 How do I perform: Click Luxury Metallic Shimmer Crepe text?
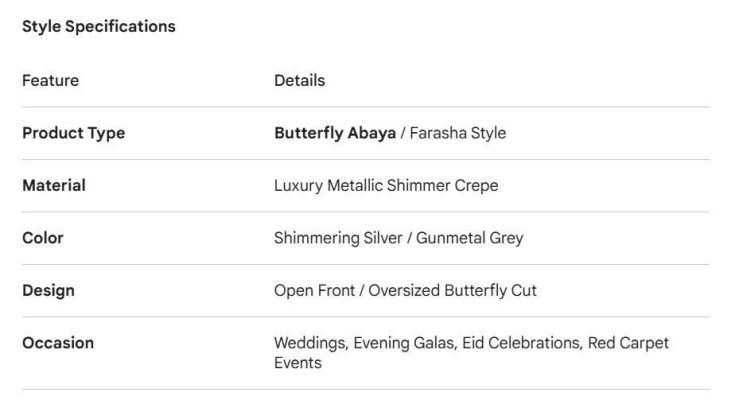tap(385, 185)
